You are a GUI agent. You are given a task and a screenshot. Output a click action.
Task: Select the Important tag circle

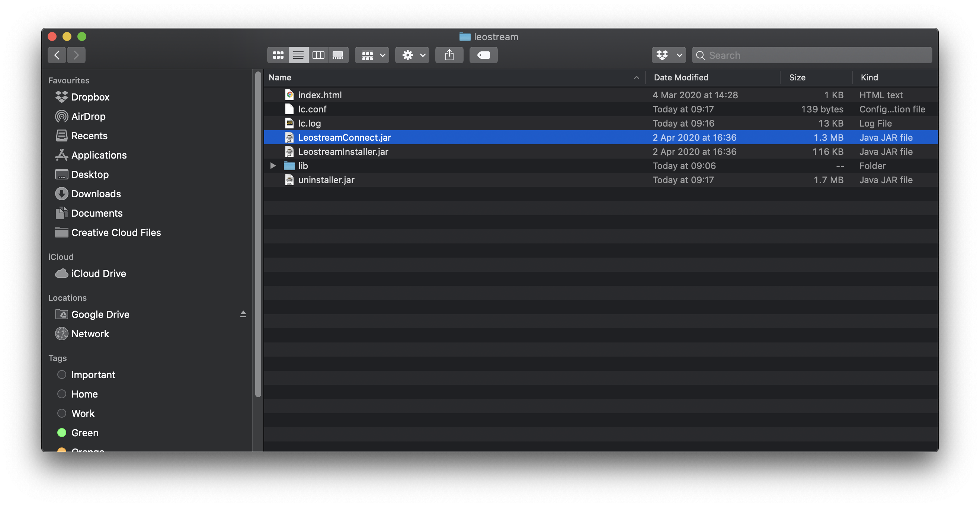click(62, 374)
